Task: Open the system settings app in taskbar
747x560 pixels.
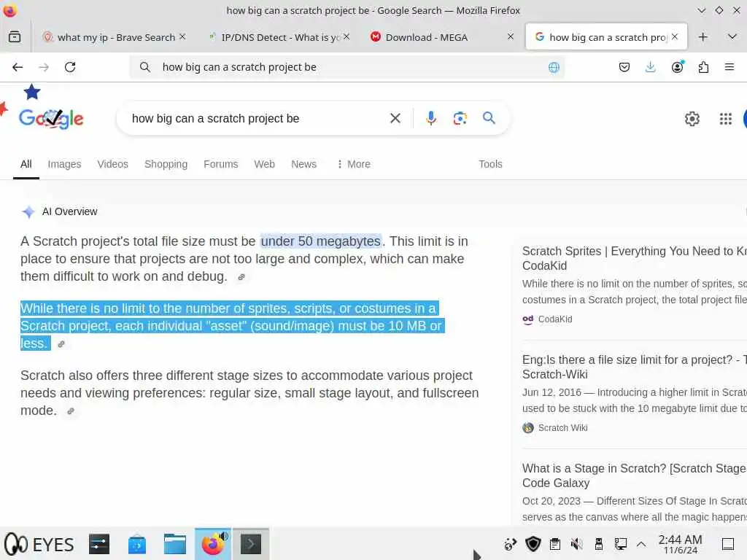Action: 99,544
